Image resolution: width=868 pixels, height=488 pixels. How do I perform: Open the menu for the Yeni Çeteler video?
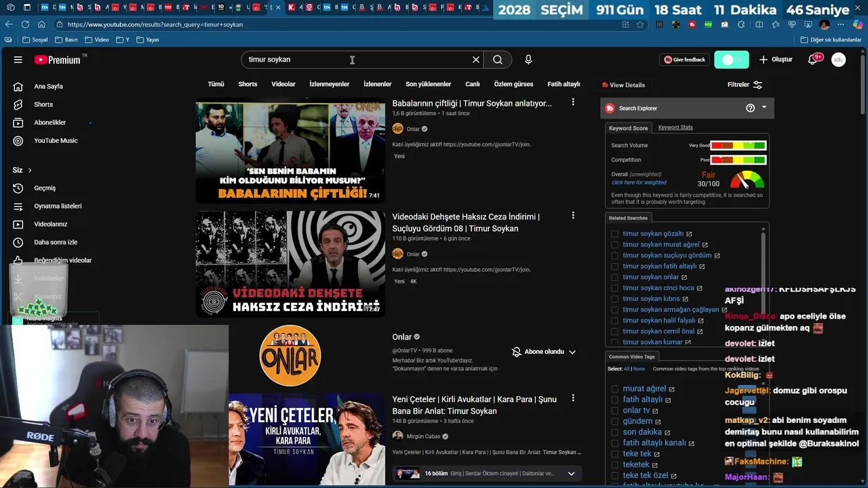[573, 398]
